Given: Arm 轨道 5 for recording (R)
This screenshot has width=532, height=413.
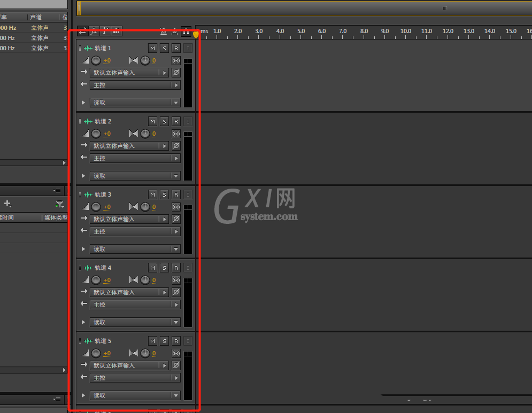Looking at the screenshot, I should tap(176, 341).
